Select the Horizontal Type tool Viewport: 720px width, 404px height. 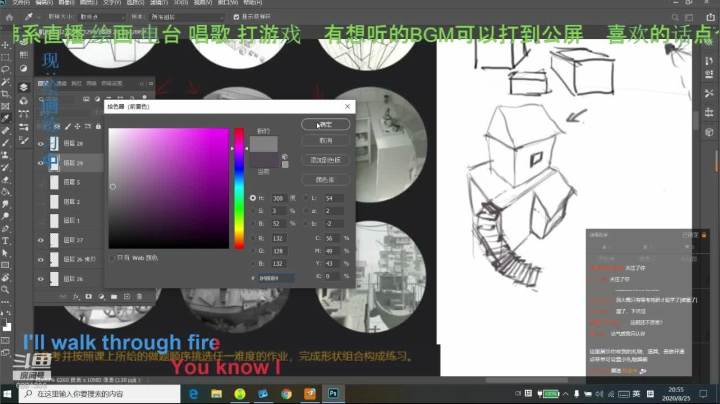tap(6, 241)
